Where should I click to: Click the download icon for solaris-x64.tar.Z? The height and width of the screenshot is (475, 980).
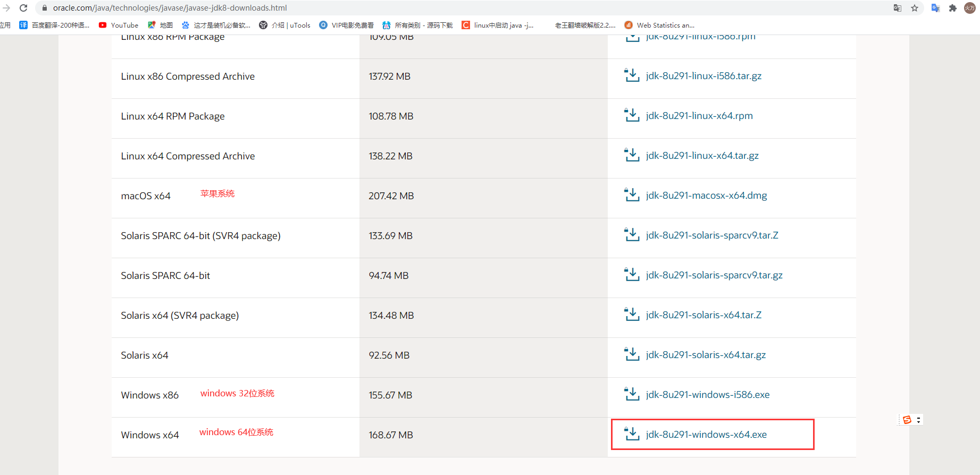point(632,315)
